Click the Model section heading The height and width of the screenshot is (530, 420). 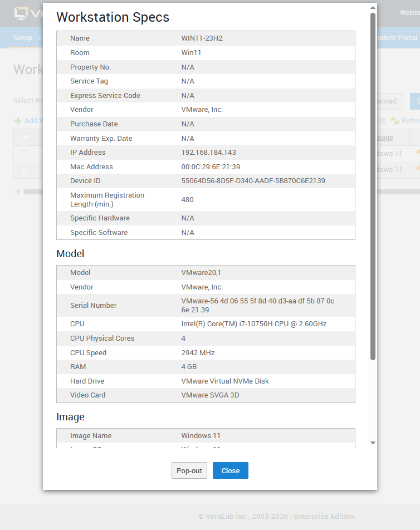point(70,254)
